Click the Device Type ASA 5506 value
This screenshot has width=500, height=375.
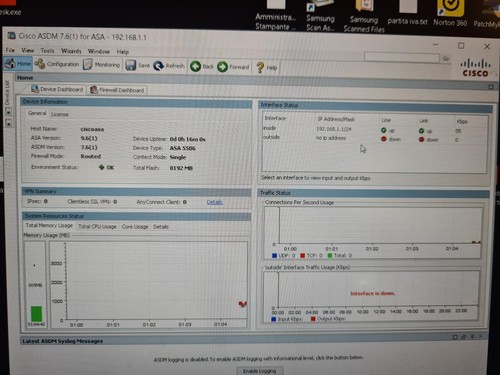click(x=182, y=148)
